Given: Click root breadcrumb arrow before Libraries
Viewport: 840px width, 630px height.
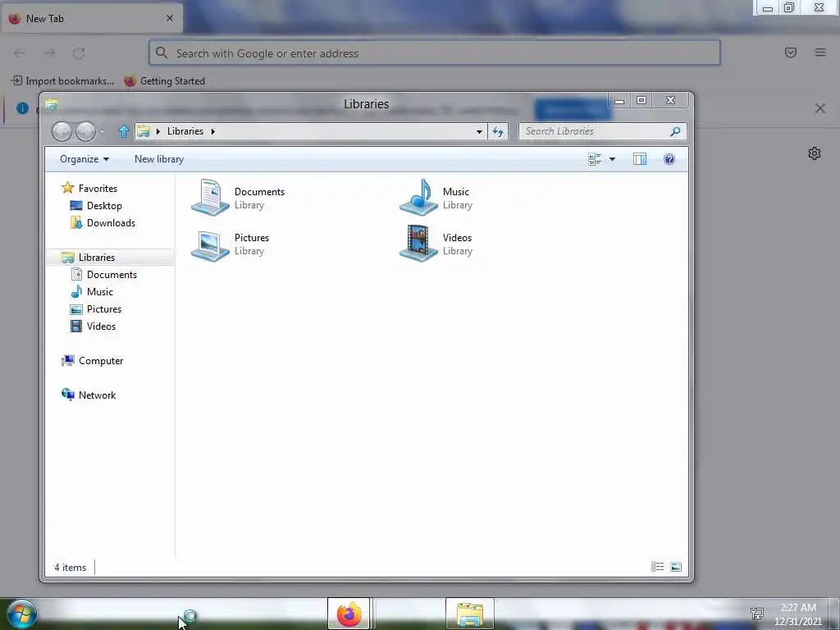Looking at the screenshot, I should click(x=158, y=131).
